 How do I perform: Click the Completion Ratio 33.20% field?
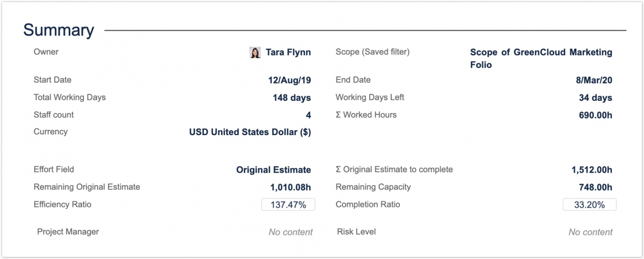click(x=589, y=205)
